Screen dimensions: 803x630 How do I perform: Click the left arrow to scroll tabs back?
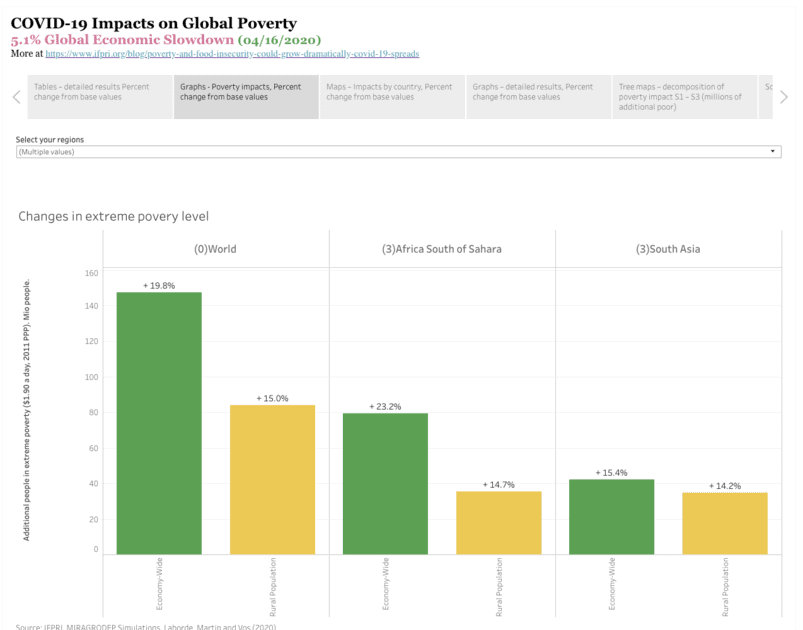point(16,97)
